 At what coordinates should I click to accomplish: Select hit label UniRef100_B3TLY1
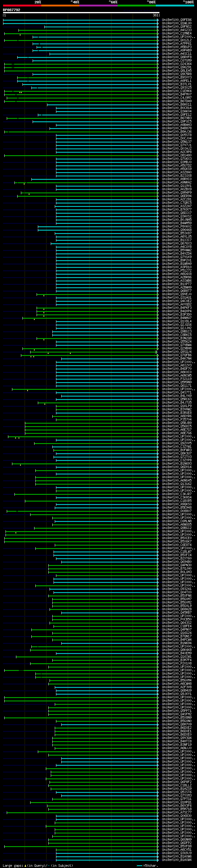177,84
